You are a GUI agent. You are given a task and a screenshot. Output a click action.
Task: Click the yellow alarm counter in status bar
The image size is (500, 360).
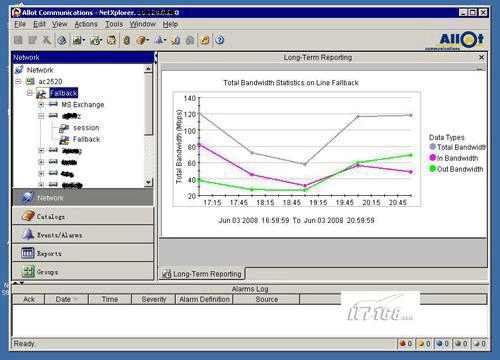pyautogui.click(x=424, y=343)
